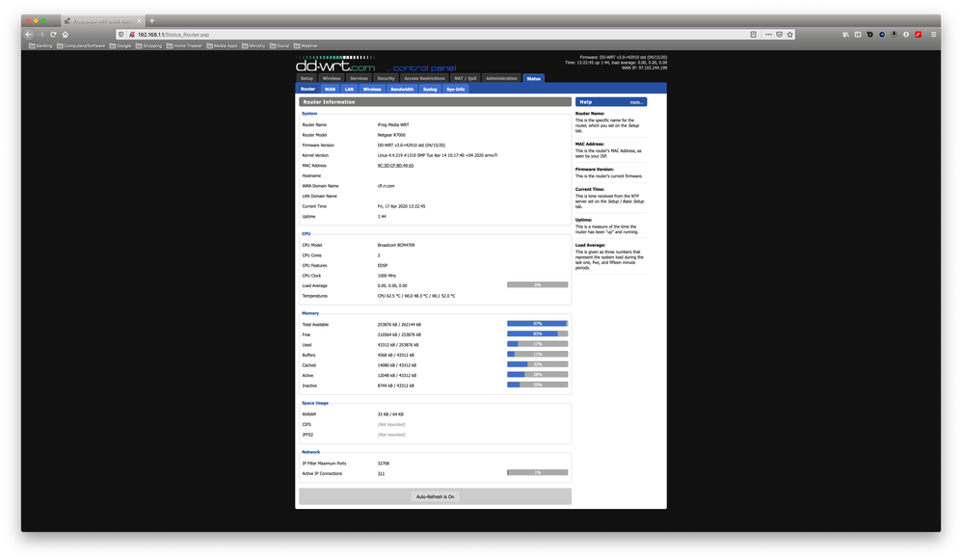Select the Bandwidth status sub-tab

pos(402,89)
